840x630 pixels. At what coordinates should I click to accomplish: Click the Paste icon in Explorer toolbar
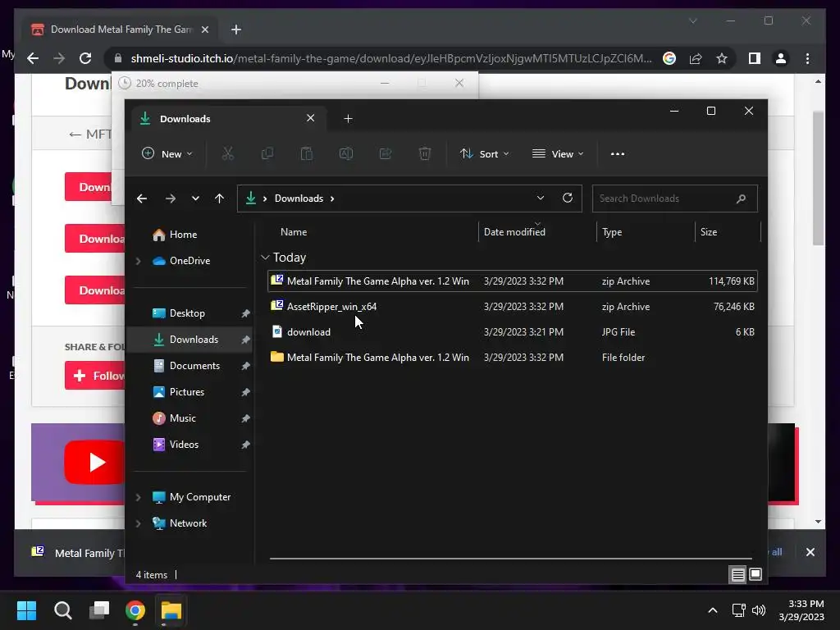[307, 153]
